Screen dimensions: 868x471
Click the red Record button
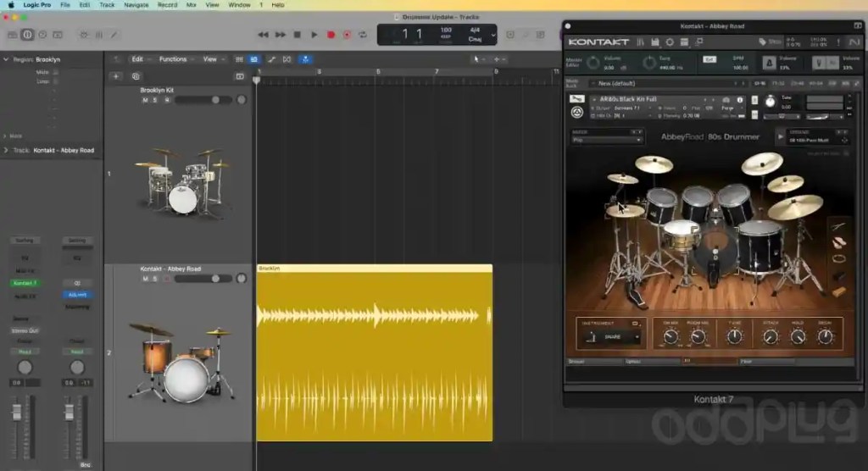click(x=331, y=35)
